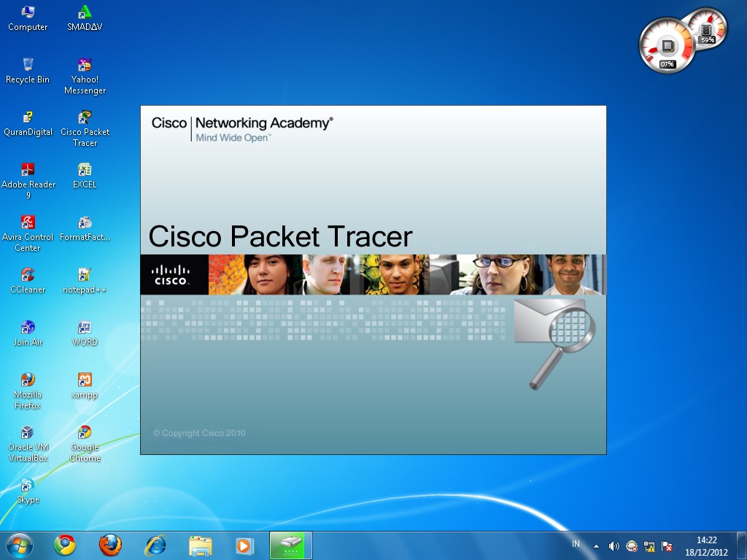The width and height of the screenshot is (747, 560).
Task: Select the Cisco Packet Tracer desktop shortcut
Action: click(x=85, y=128)
